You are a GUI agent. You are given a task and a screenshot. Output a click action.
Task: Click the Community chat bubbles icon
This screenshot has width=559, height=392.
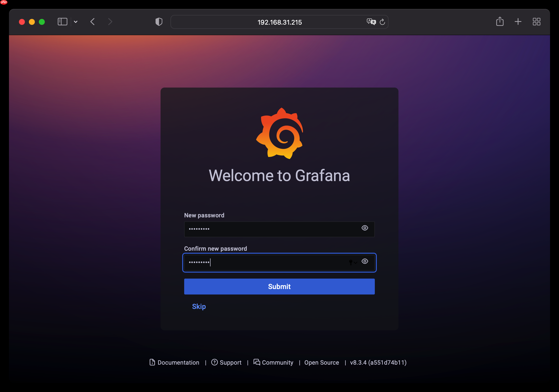pyautogui.click(x=257, y=362)
